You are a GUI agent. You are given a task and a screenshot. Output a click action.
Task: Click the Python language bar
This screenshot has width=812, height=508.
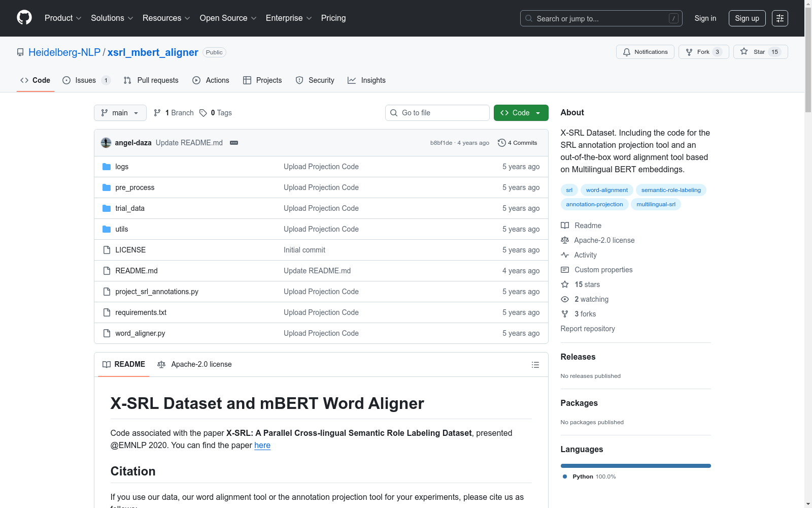tap(635, 466)
